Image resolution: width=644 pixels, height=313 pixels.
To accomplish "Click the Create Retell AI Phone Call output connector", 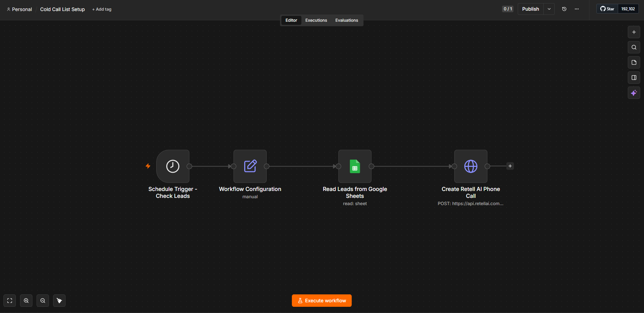I will (x=487, y=166).
